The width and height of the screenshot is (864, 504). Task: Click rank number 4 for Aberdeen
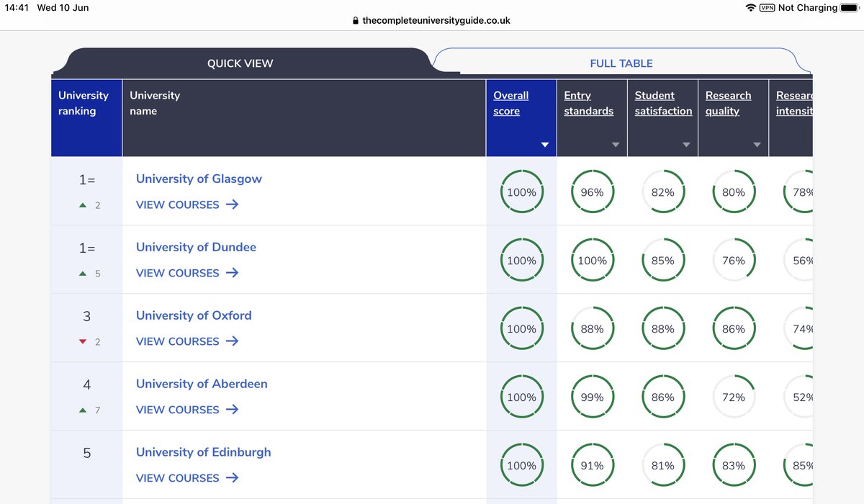click(86, 384)
